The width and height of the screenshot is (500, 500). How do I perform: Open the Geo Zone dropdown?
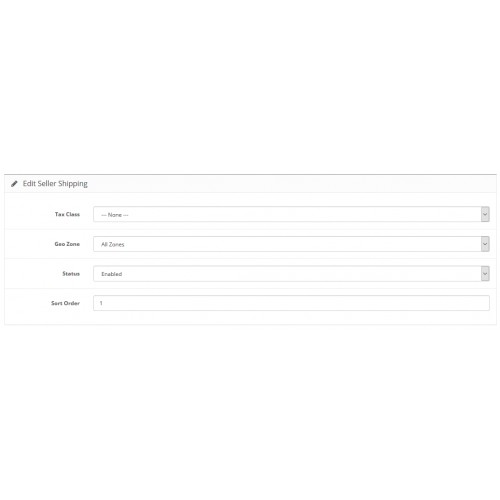tap(291, 244)
